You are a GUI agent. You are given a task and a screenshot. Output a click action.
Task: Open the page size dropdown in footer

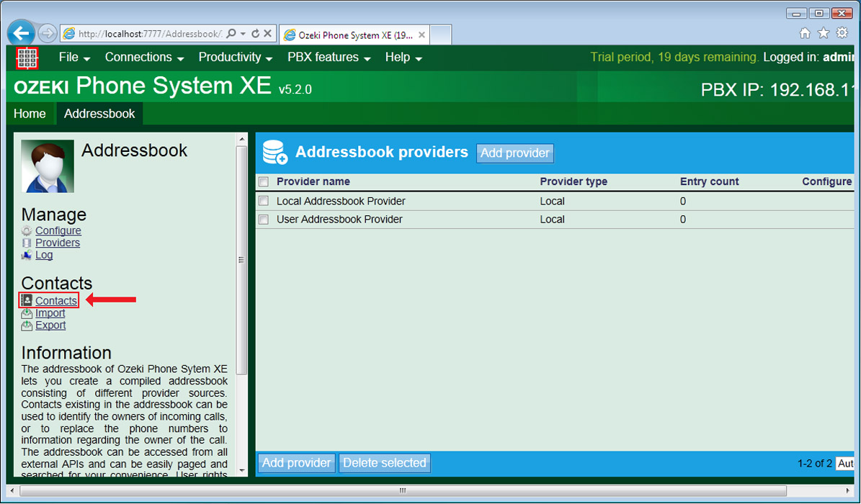(x=845, y=464)
